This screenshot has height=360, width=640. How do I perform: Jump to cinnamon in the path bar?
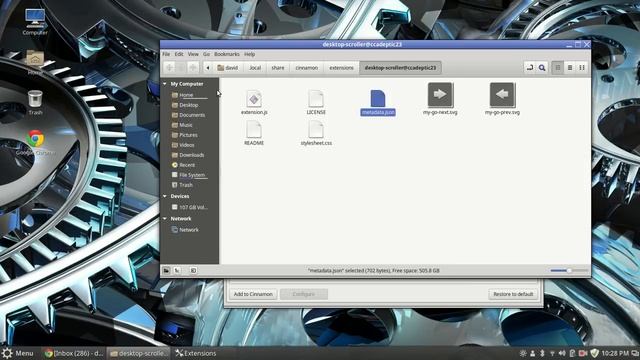[307, 68]
